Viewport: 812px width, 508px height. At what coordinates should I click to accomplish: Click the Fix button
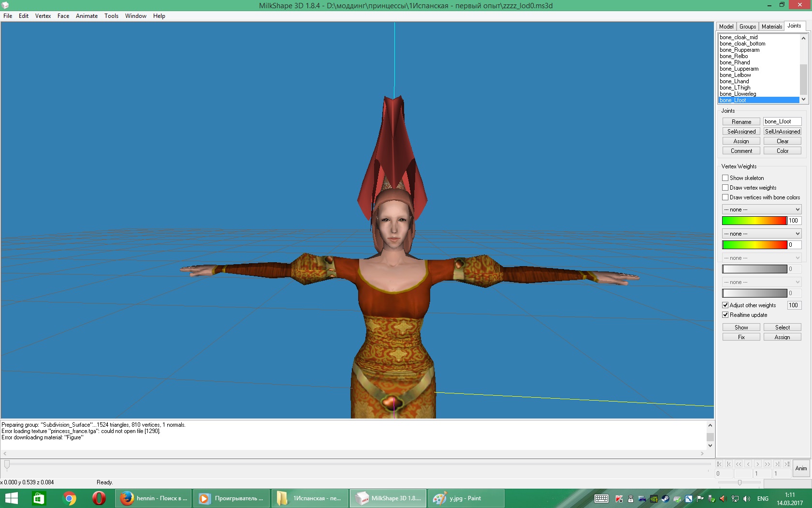pyautogui.click(x=741, y=337)
